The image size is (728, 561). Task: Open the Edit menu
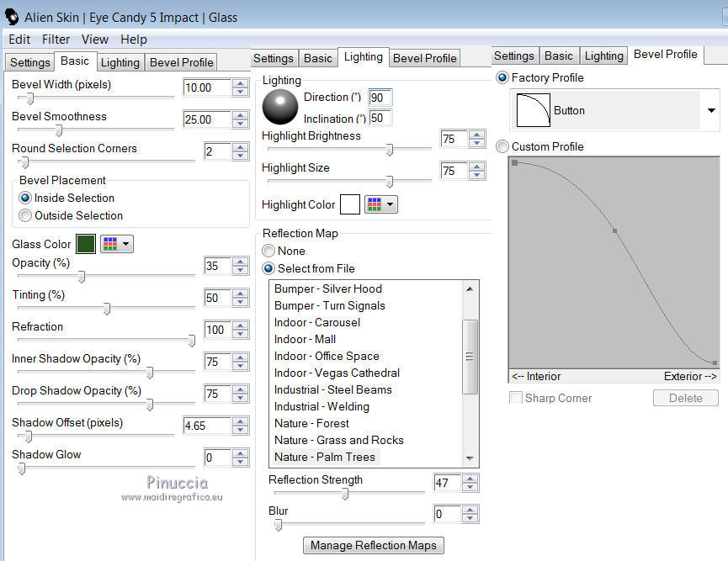[x=19, y=40]
